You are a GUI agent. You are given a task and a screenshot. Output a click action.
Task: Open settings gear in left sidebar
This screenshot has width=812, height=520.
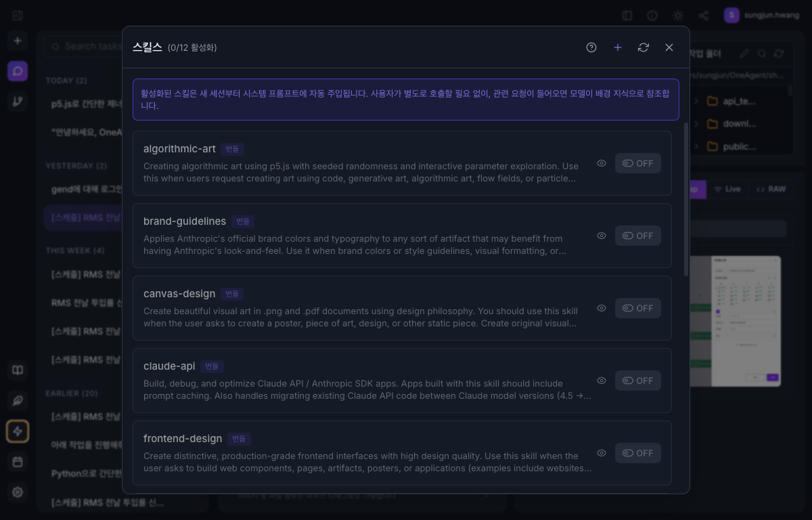(18, 492)
